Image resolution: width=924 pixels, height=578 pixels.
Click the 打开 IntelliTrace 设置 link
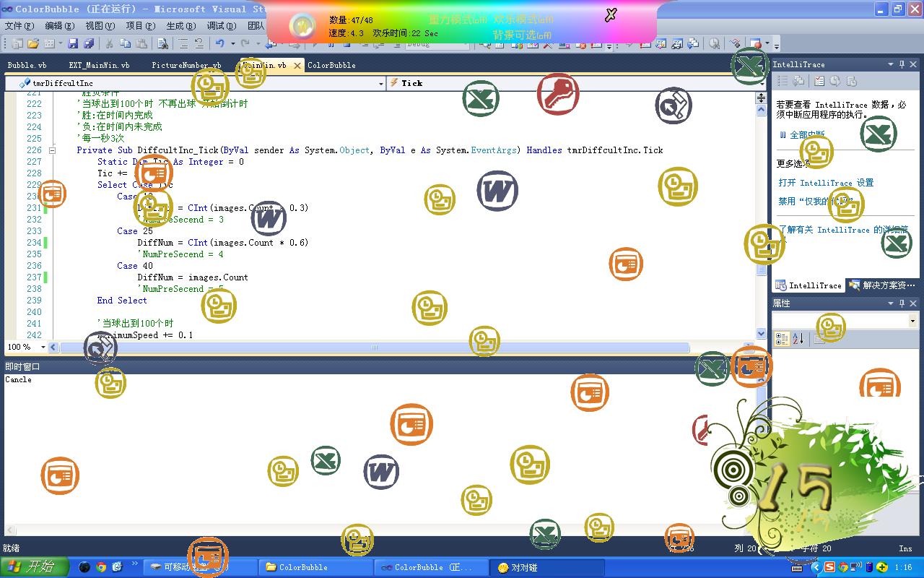click(x=826, y=183)
